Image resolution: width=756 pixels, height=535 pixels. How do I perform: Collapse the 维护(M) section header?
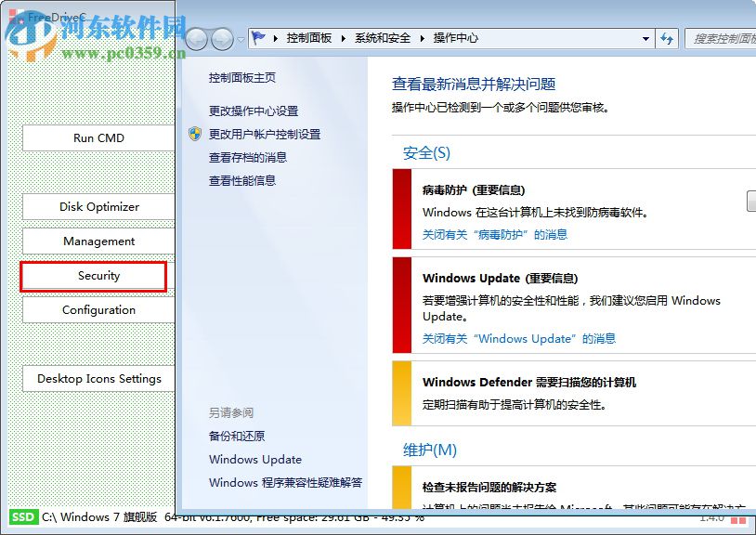point(430,450)
